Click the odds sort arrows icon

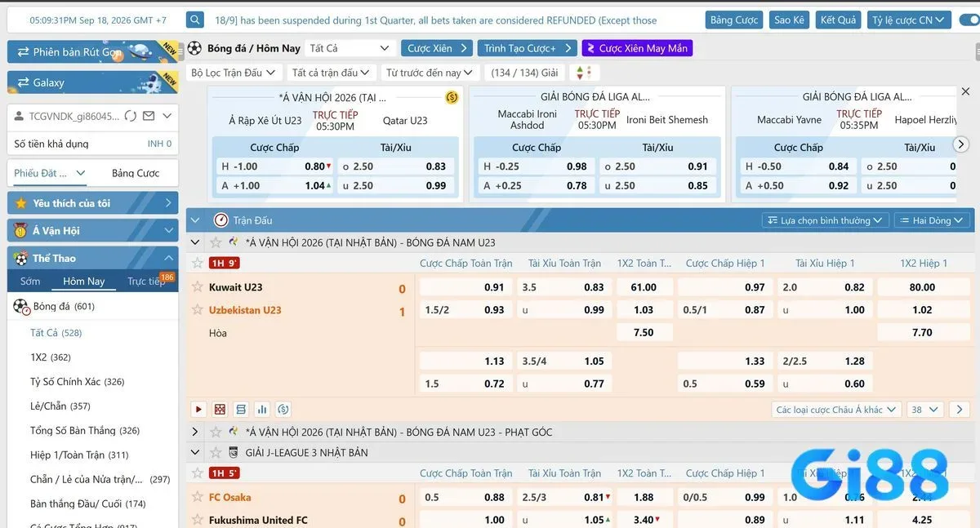582,73
